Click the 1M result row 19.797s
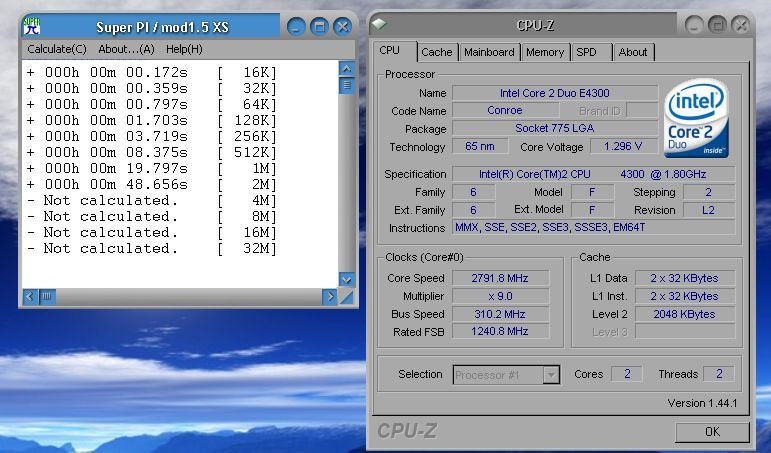This screenshot has height=453, width=771. pos(151,169)
